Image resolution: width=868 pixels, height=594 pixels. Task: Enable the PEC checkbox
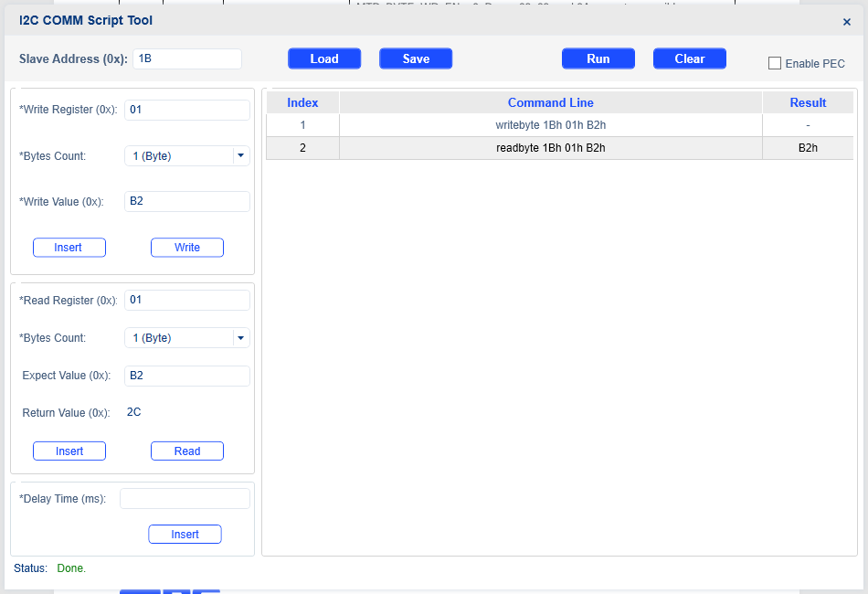(x=775, y=64)
